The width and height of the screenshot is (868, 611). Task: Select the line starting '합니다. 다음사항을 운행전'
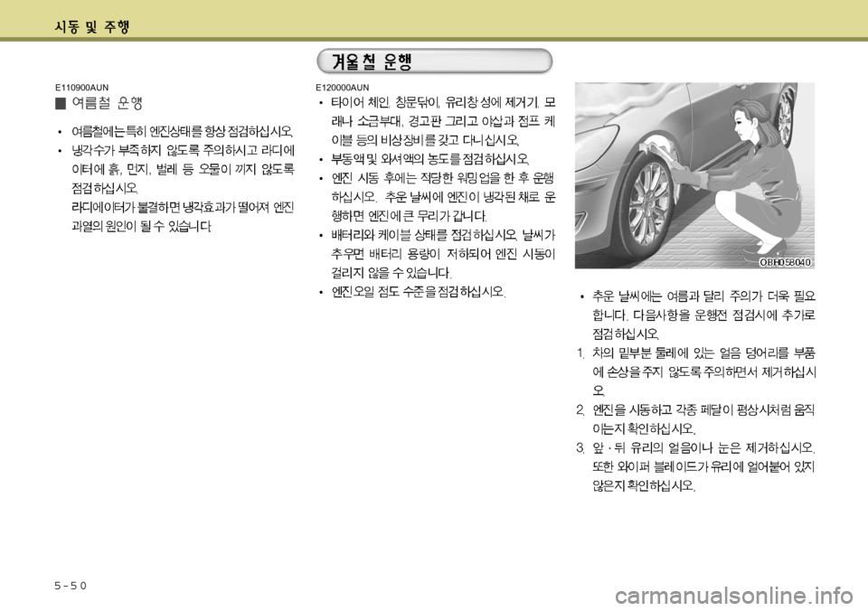click(703, 315)
